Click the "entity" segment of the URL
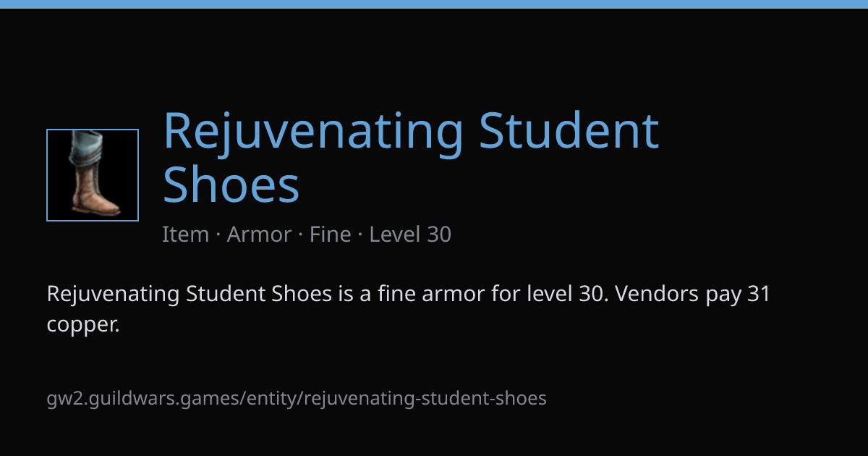Viewport: 868px width, 456px height. 274,398
